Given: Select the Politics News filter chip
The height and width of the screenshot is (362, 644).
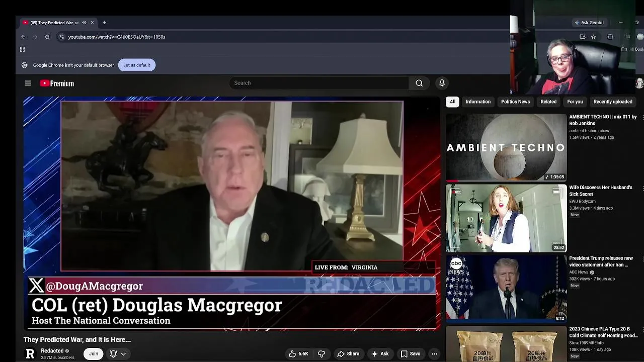Looking at the screenshot, I should coord(515,102).
